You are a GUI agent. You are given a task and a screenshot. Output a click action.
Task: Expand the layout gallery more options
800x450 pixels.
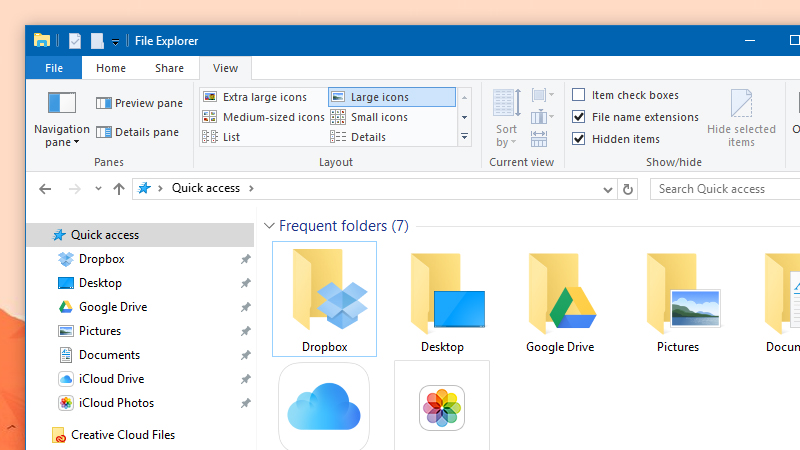pos(464,137)
